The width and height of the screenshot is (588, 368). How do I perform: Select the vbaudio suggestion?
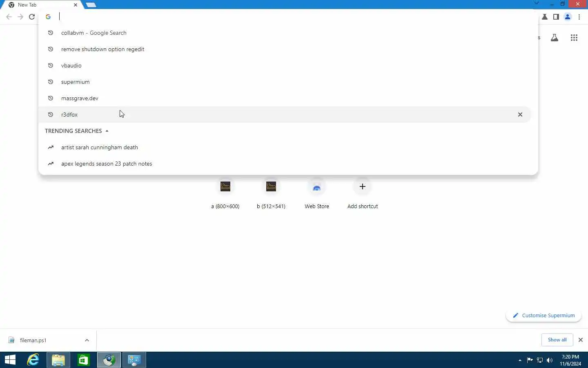pos(285,65)
